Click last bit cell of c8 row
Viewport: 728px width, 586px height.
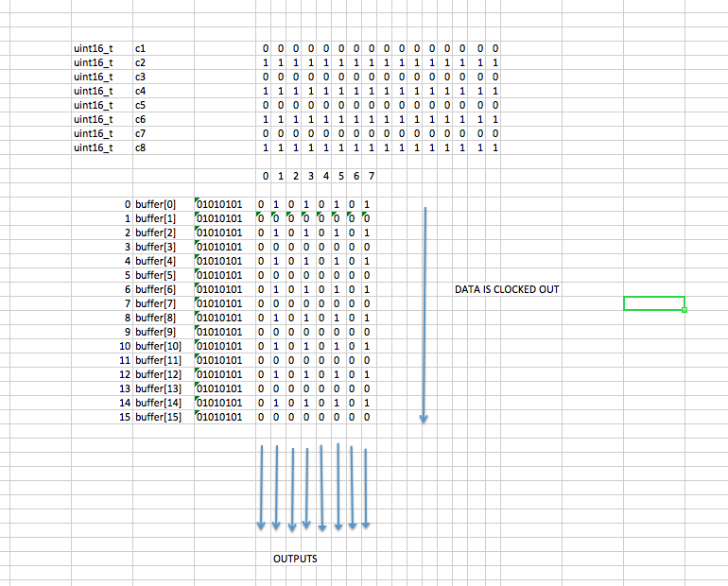pos(495,147)
